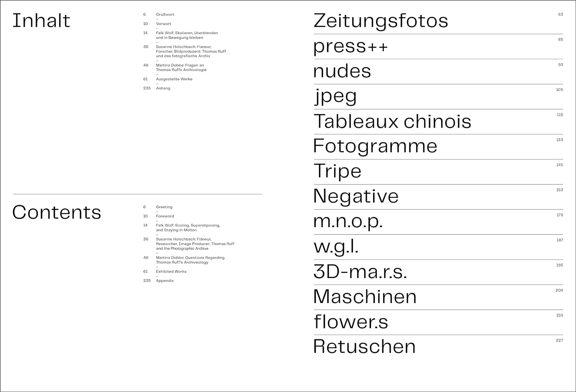Open the Tripe chapter entry
Image resolution: width=576 pixels, height=392 pixels.
pos(338,171)
